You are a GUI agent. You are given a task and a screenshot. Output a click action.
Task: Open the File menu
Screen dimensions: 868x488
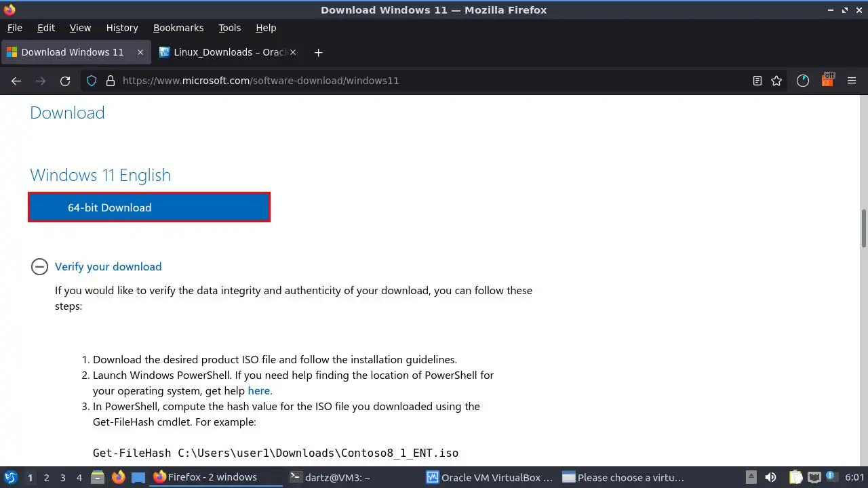[14, 28]
